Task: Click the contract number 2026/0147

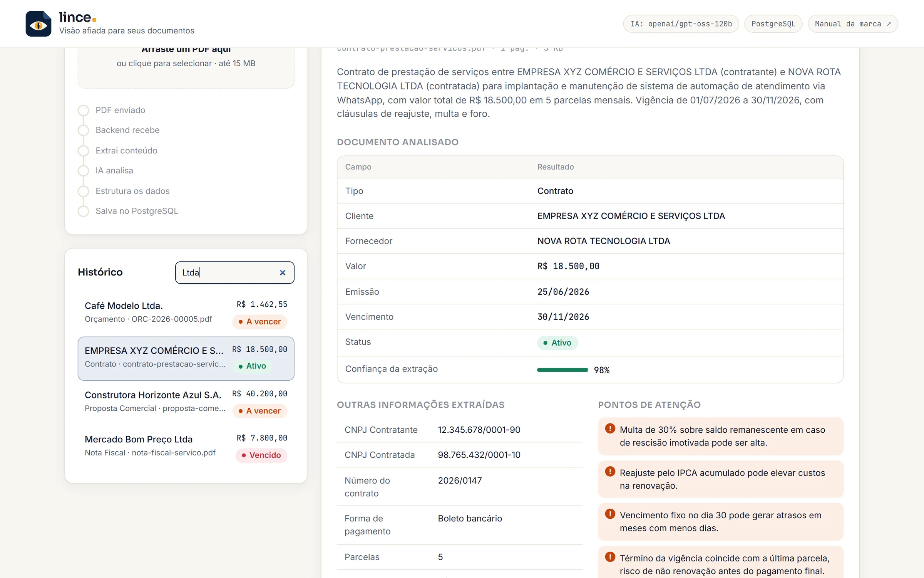Action: [x=460, y=481]
